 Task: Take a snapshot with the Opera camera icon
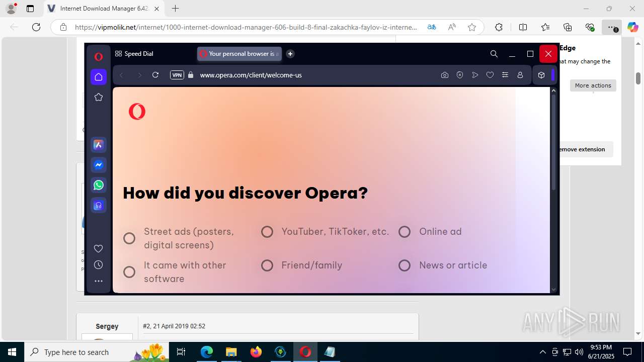pos(445,75)
